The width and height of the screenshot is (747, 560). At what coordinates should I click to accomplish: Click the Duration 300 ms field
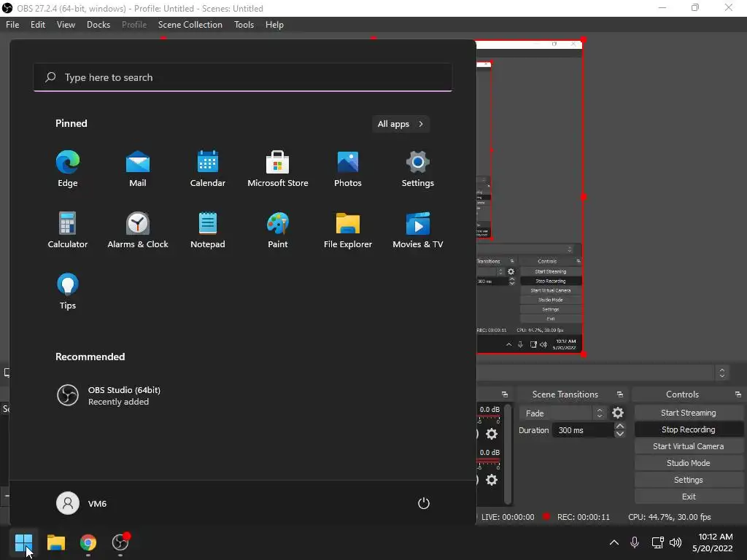pos(583,430)
